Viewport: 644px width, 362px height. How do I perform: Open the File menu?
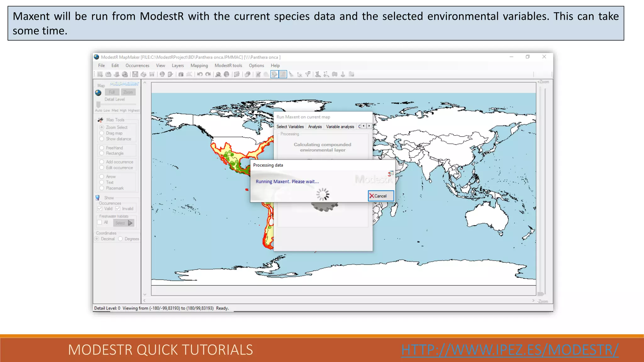point(102,65)
